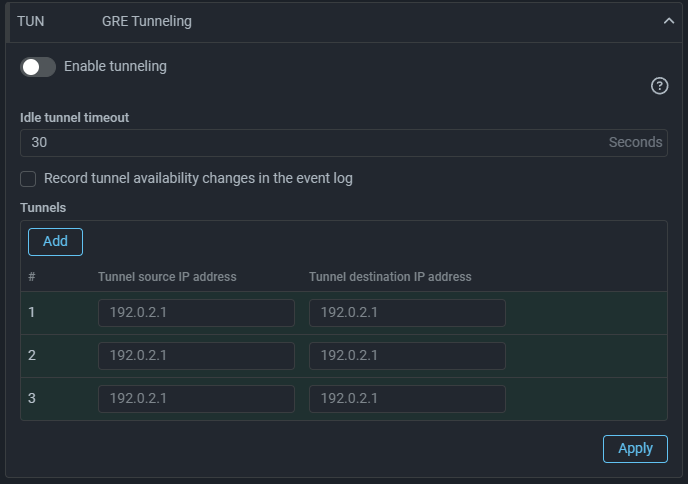Select tunnel row number 3
This screenshot has height=484, width=688.
tap(32, 398)
